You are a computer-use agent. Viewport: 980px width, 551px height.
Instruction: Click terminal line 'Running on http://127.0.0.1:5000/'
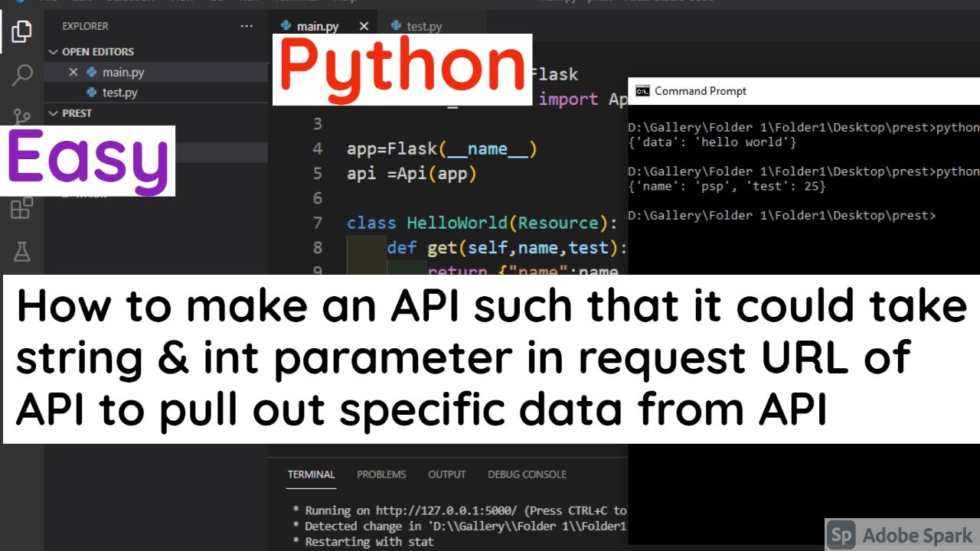pos(459,510)
